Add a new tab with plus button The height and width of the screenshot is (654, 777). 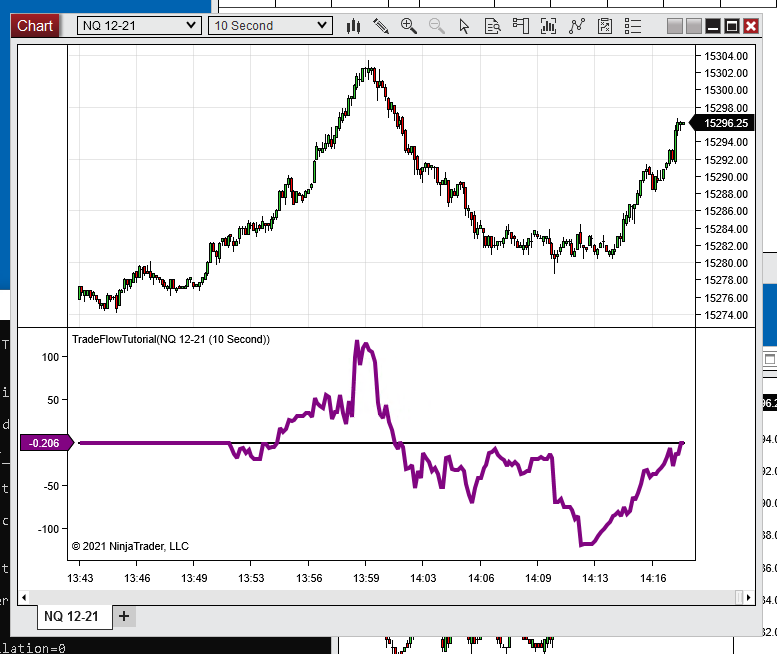tap(124, 616)
